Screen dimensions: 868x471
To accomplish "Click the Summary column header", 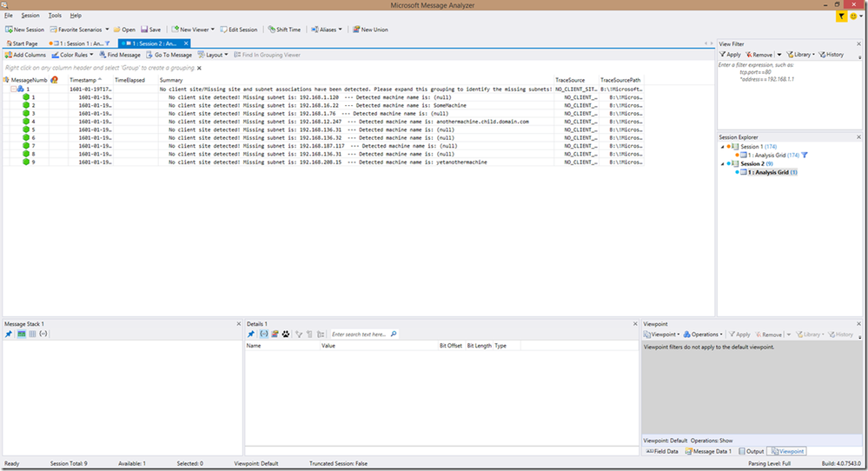I will [356, 80].
